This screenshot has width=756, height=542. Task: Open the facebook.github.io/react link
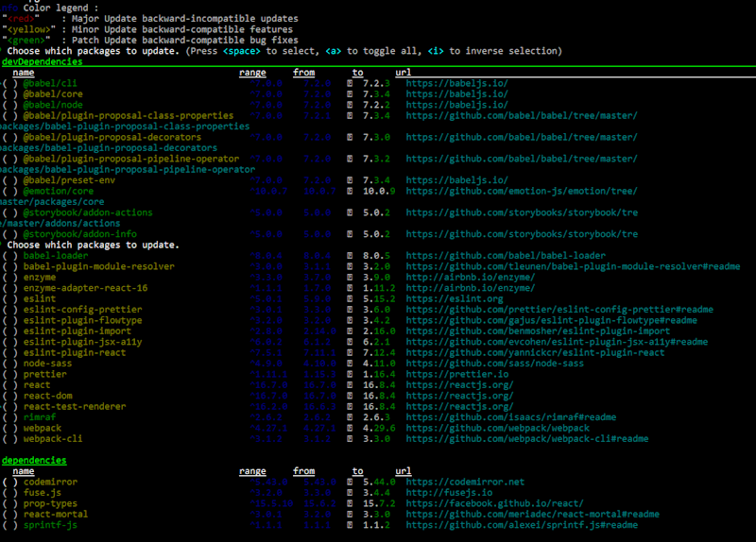pos(494,503)
